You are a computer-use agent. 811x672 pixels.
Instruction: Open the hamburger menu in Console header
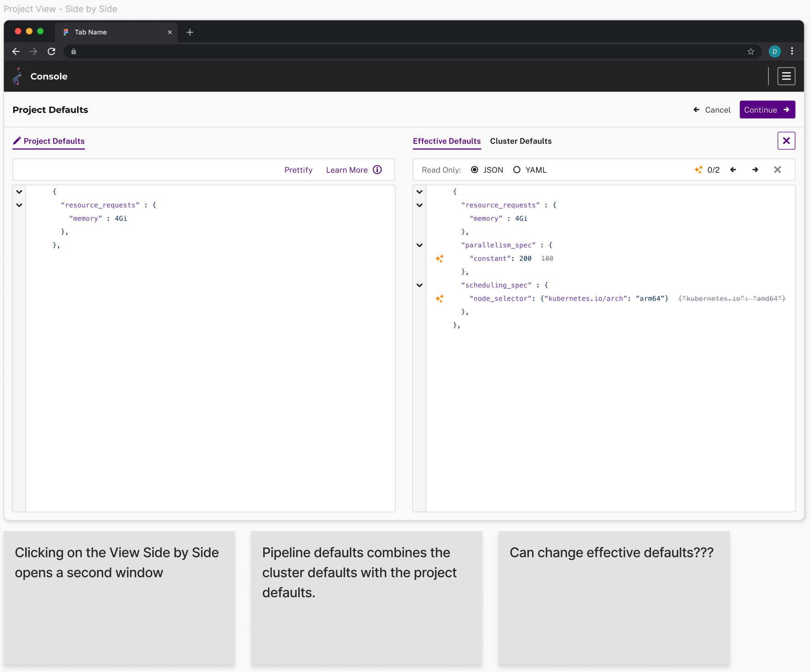786,76
